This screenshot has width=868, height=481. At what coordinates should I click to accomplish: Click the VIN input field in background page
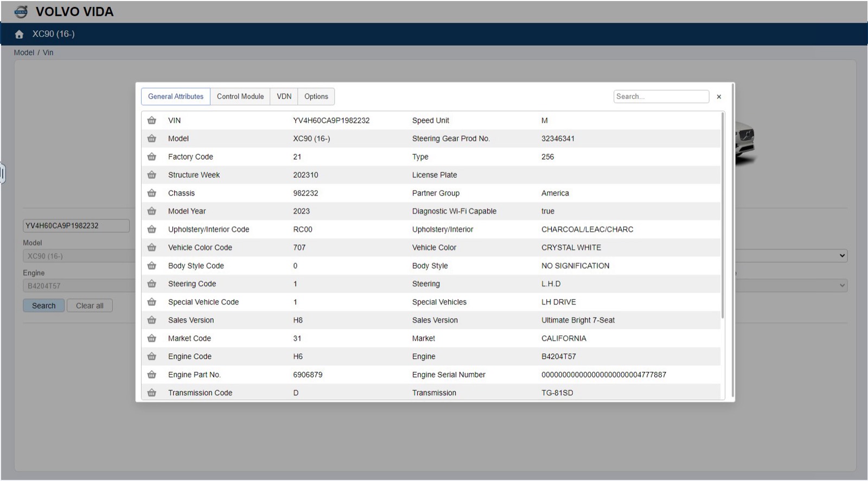tap(76, 226)
